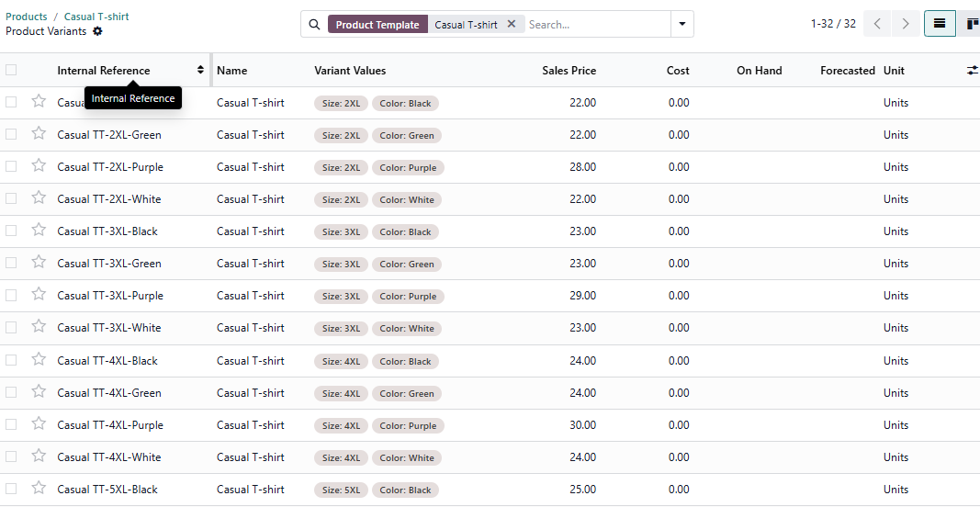Open optional columns adjustment icon

972,71
